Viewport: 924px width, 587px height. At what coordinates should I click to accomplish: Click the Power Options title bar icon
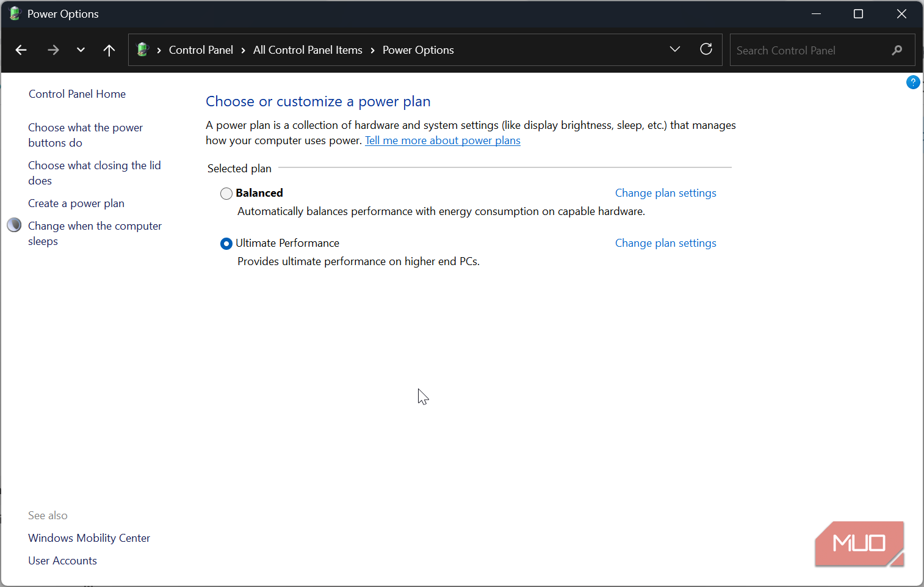pos(15,13)
